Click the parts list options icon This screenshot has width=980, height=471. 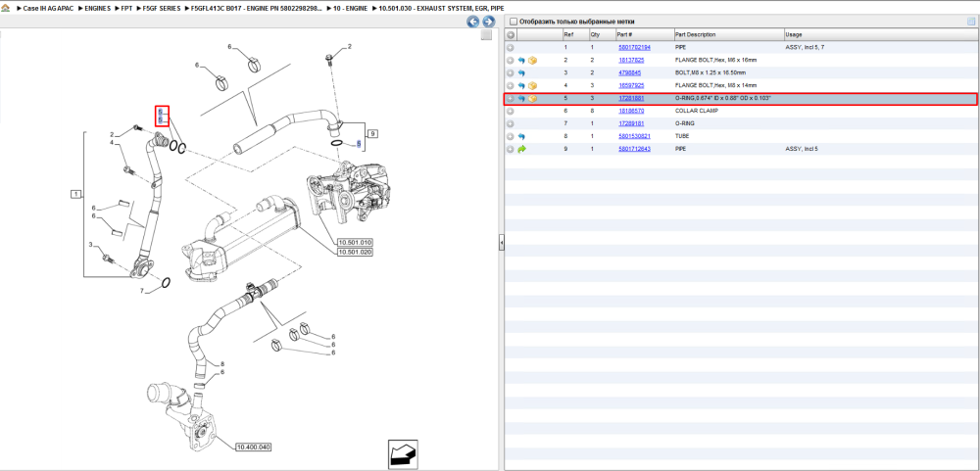(x=970, y=22)
